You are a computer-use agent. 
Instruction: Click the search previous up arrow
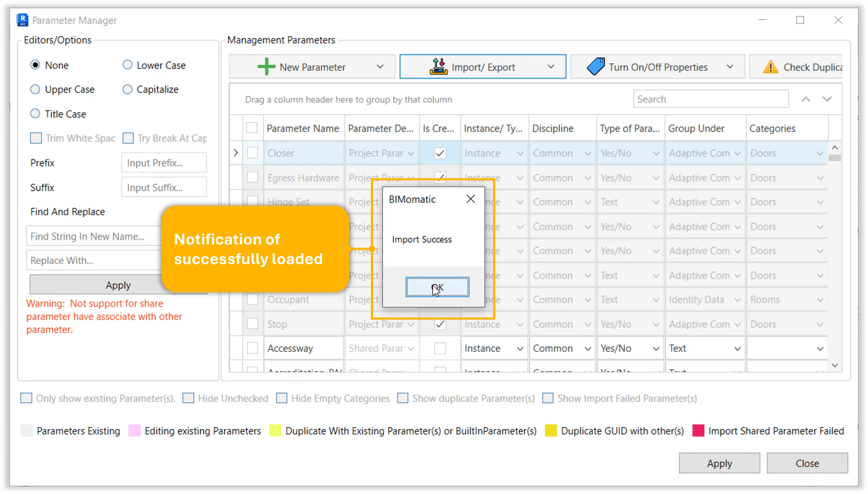[806, 99]
